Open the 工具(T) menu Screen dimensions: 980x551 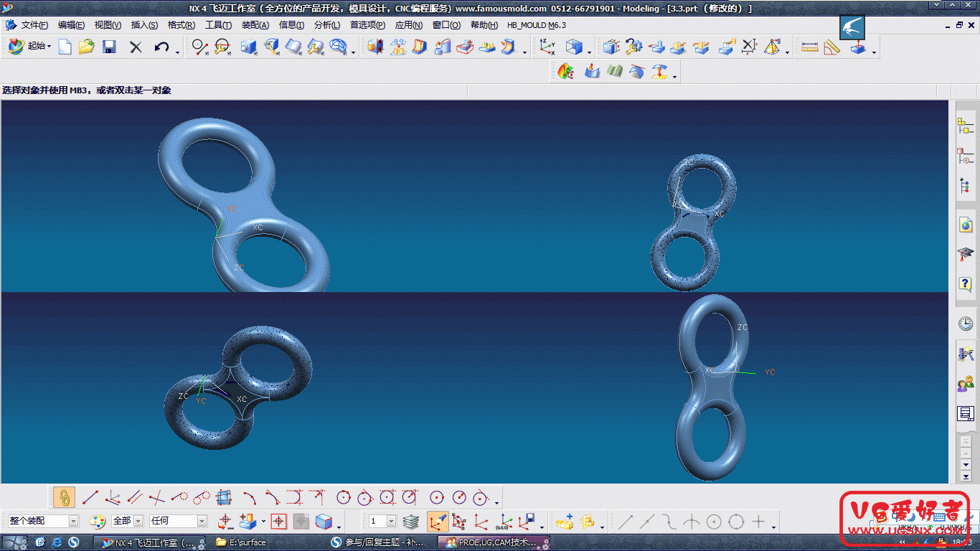coord(218,25)
